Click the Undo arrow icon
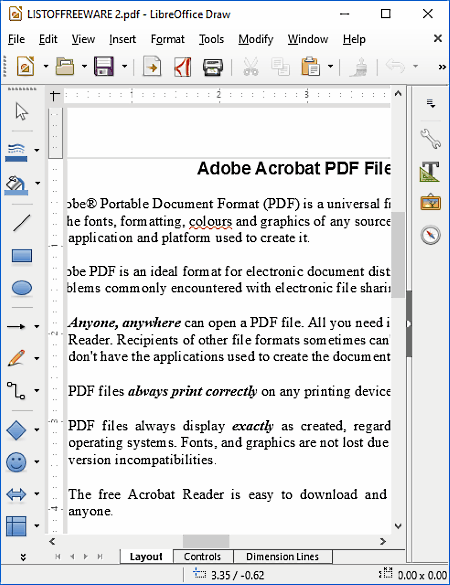The height and width of the screenshot is (585, 450). point(395,67)
